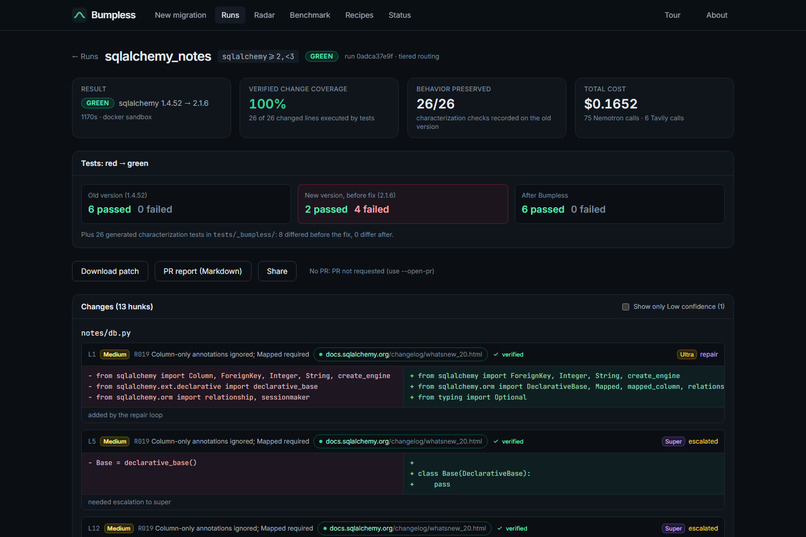Click Medium confidence badge on hunk L12
The image size is (806, 537).
click(x=119, y=528)
